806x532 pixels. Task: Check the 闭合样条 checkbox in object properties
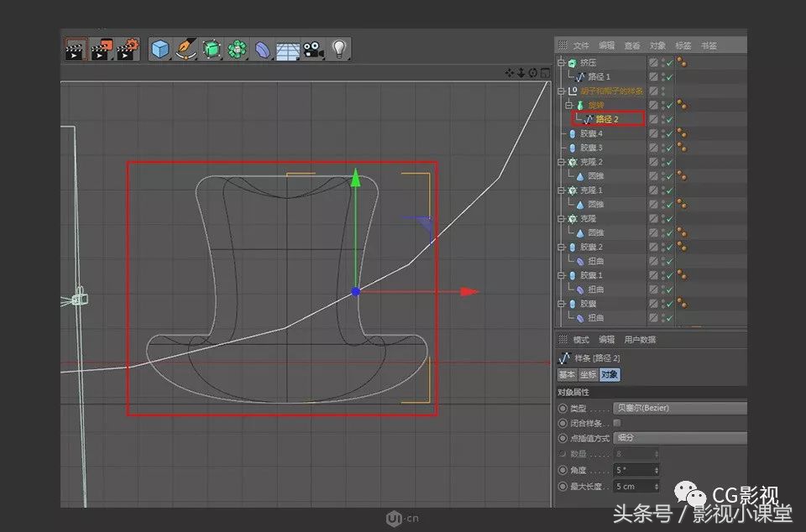tap(617, 423)
